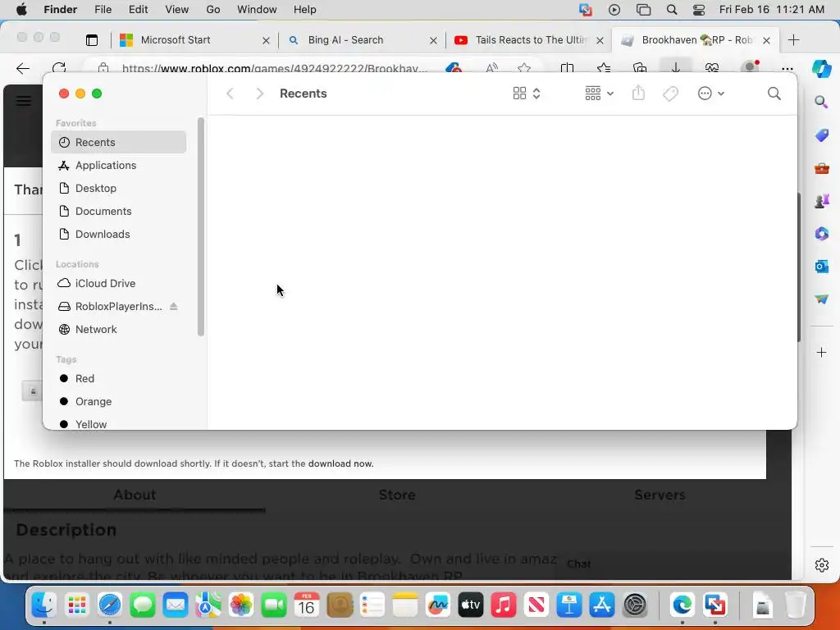Click the Edge browser back arrow

[23, 68]
